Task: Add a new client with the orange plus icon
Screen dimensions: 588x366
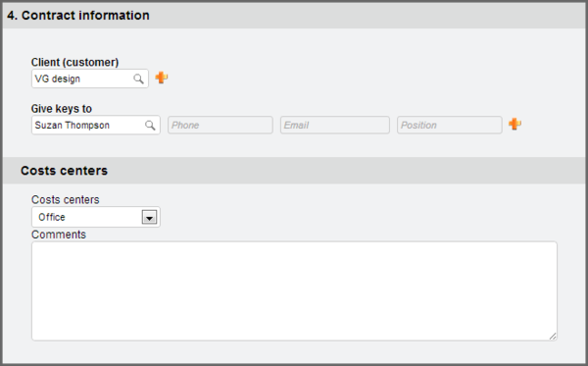Action: 162,78
